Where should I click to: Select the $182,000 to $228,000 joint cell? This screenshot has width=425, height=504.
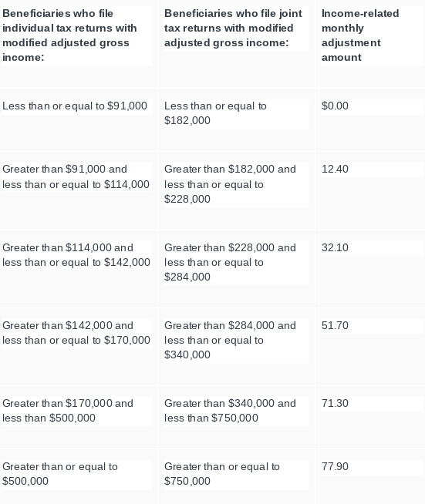(x=236, y=184)
